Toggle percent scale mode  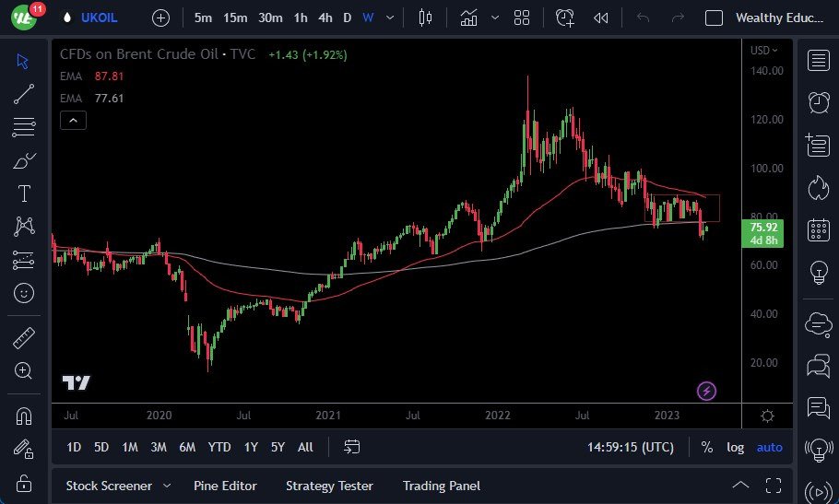(707, 447)
